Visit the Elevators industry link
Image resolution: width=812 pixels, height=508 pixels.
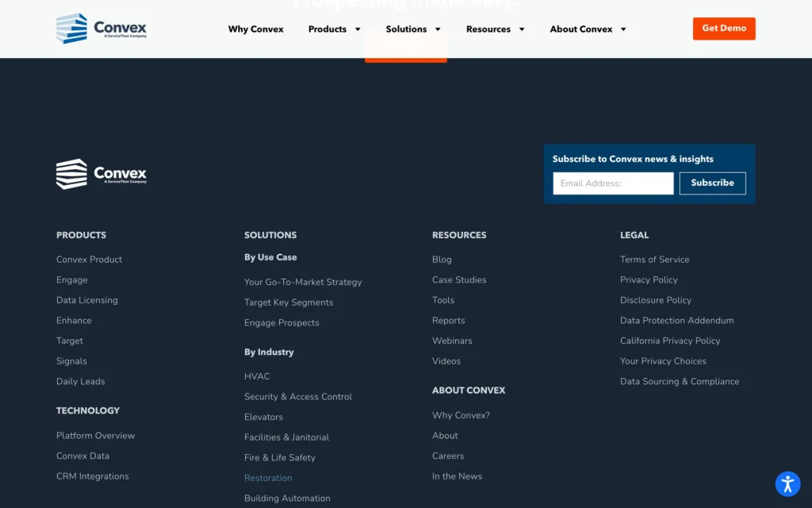(263, 417)
